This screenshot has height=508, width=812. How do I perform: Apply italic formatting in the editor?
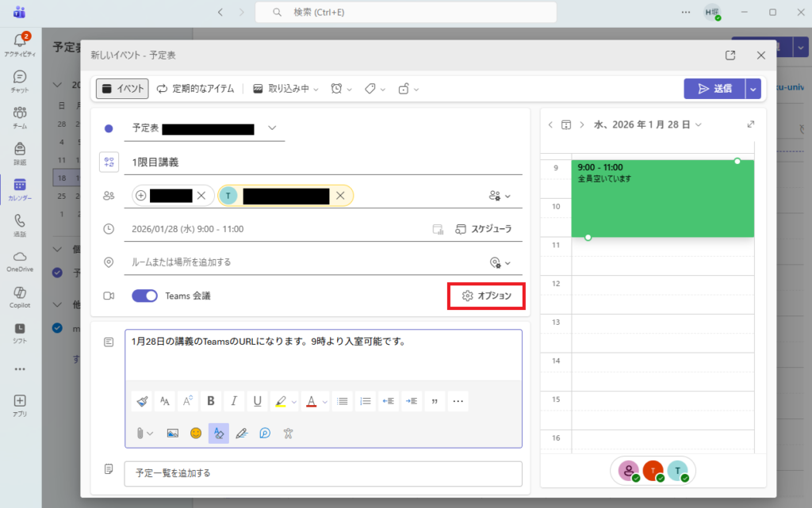[x=234, y=401]
